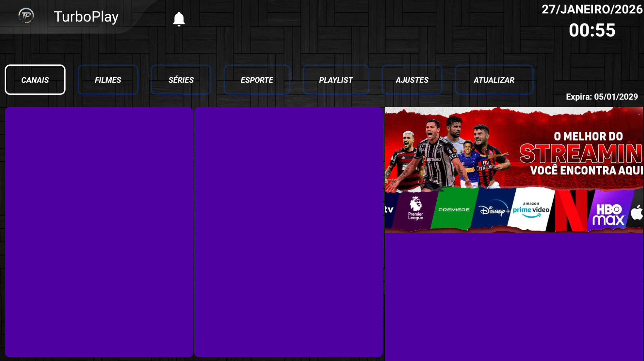Click the middle purple content panel
The width and height of the screenshot is (644, 361).
tap(288, 232)
